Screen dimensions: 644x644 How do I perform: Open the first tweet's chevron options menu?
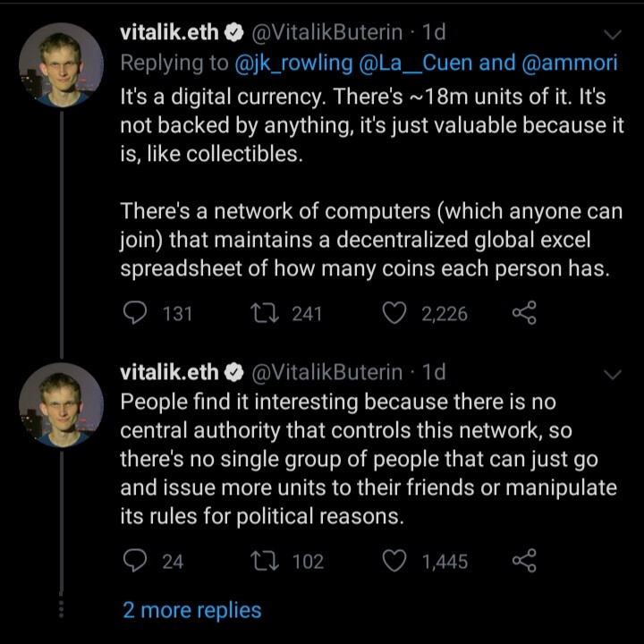click(613, 35)
